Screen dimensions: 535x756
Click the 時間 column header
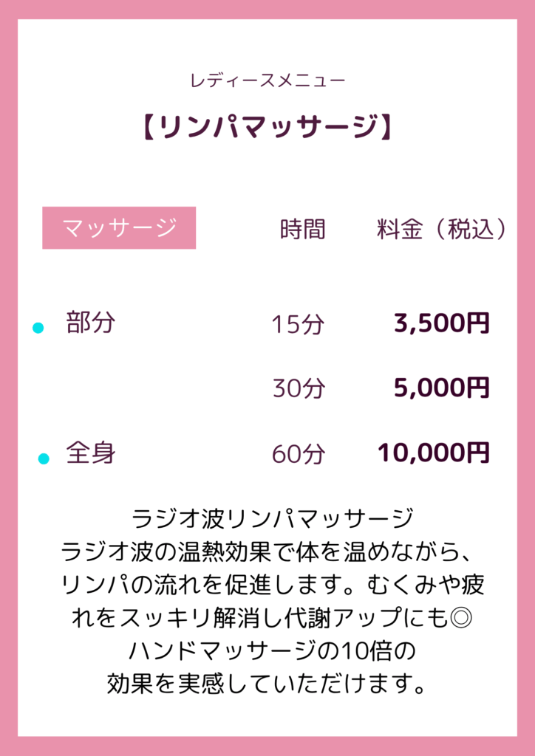[303, 230]
